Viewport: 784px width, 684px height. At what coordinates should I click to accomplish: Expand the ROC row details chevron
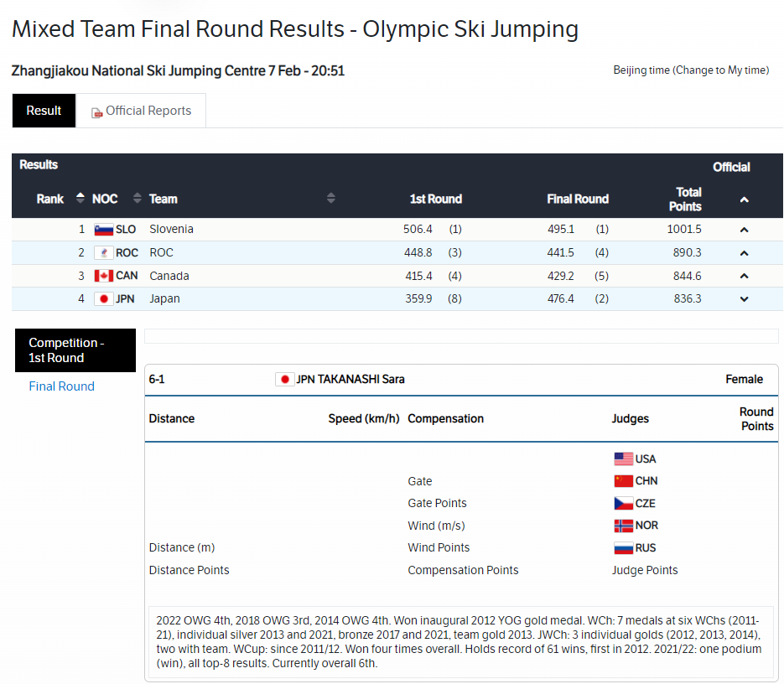[744, 253]
